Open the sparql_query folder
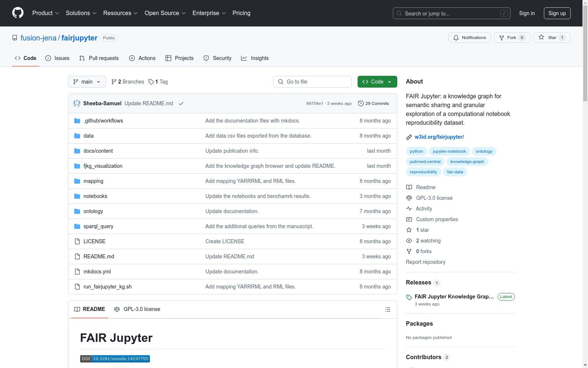 [98, 226]
